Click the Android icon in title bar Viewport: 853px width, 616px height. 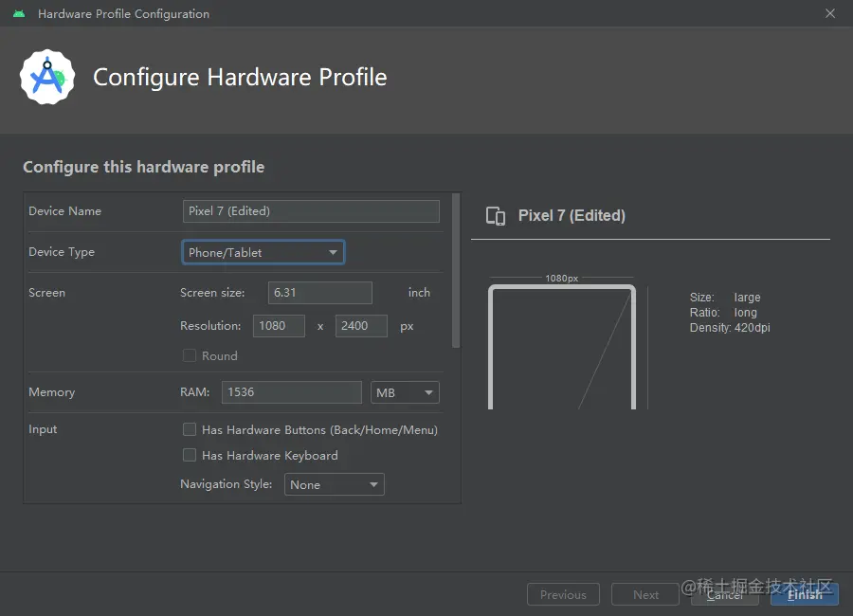click(x=19, y=13)
